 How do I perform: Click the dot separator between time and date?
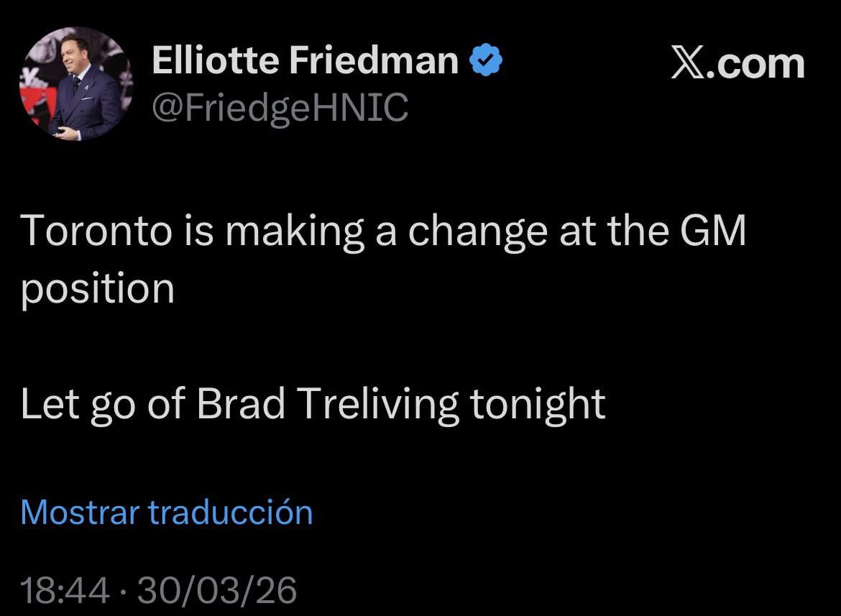123,591
